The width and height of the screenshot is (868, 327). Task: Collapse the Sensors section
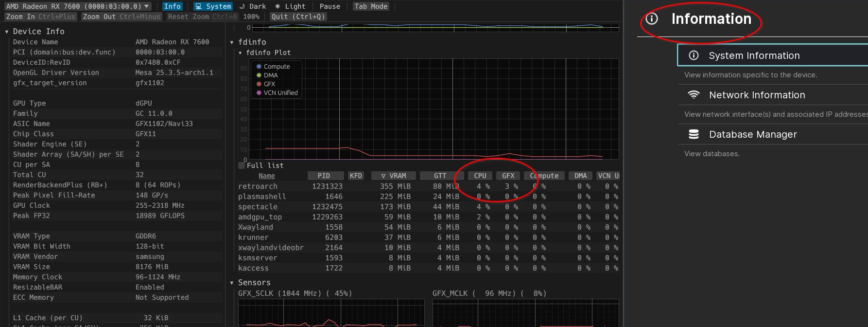tap(232, 283)
